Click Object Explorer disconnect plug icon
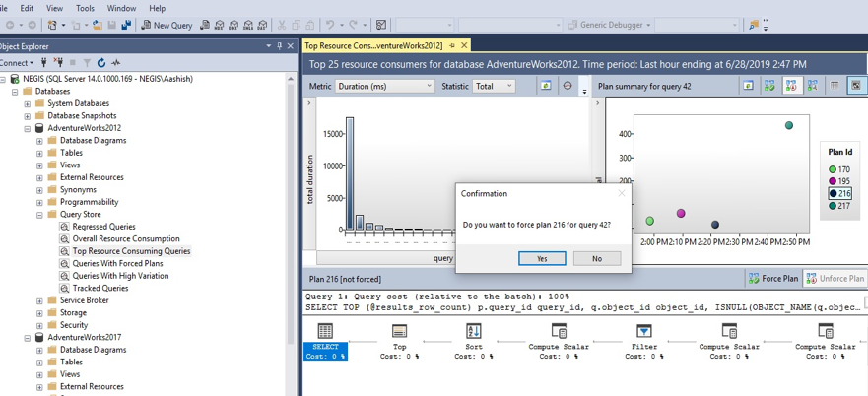This screenshot has width=868, height=396. tap(59, 63)
